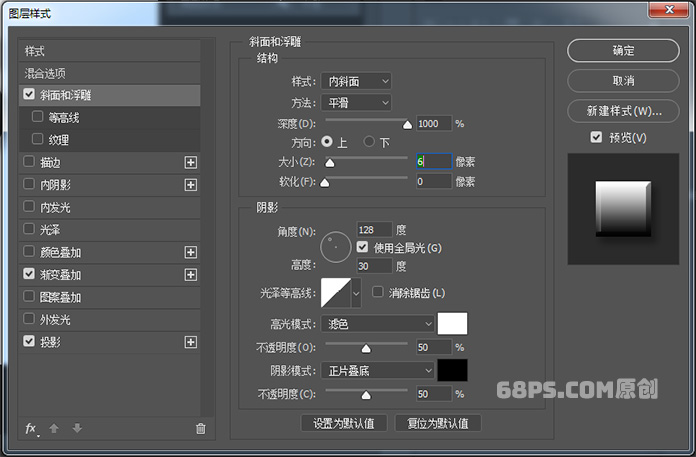
Task: Open the 投影 settings row
Action: [110, 342]
